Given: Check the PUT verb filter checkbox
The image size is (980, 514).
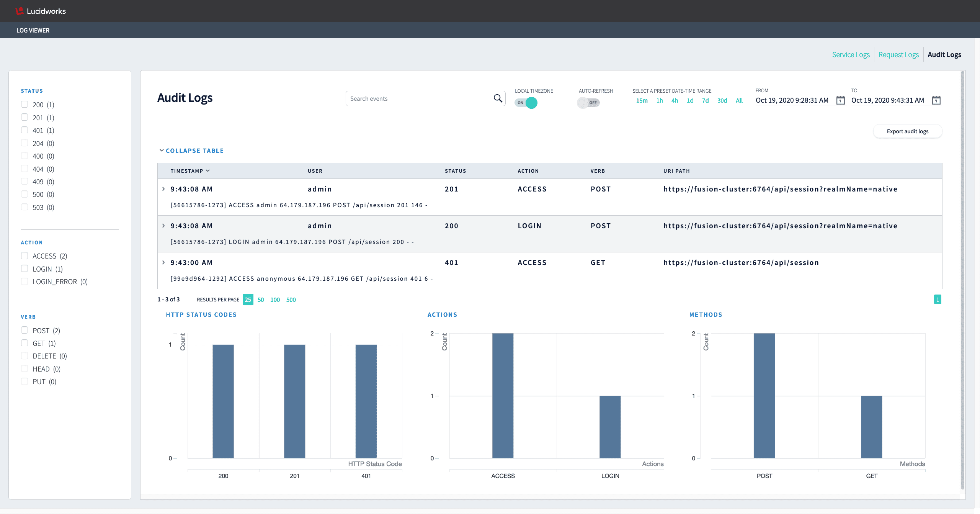Looking at the screenshot, I should (24, 381).
